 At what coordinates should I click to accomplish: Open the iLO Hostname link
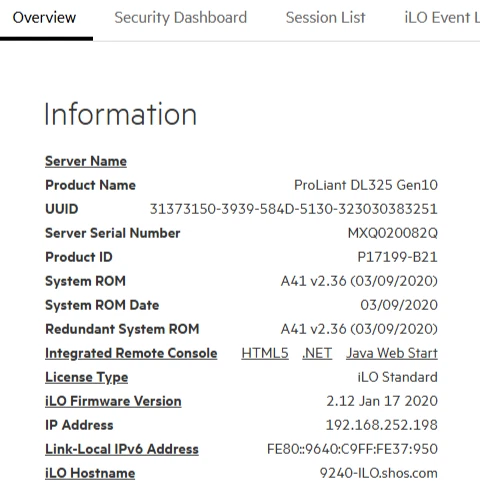pos(90,473)
